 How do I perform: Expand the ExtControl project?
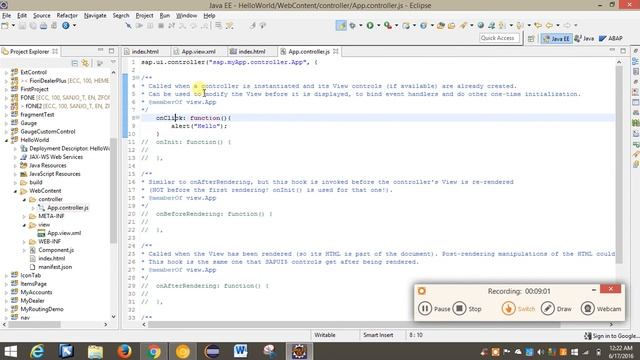pyautogui.click(x=6, y=72)
